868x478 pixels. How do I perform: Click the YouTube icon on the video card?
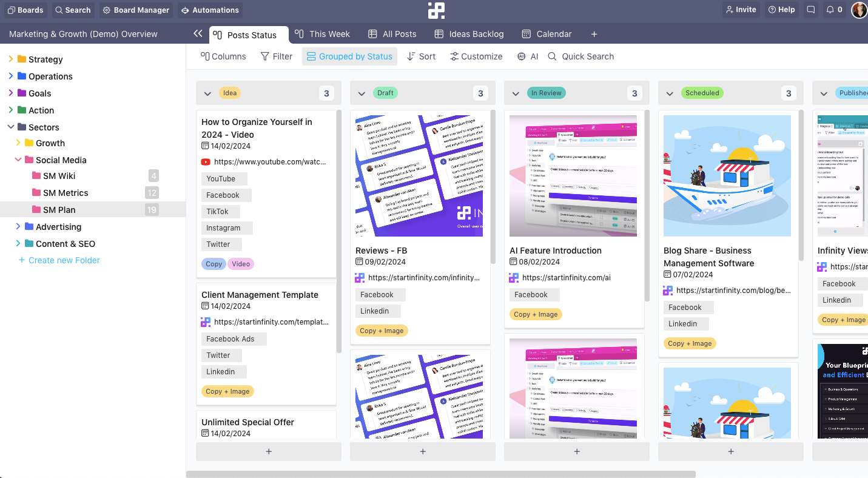pos(204,161)
